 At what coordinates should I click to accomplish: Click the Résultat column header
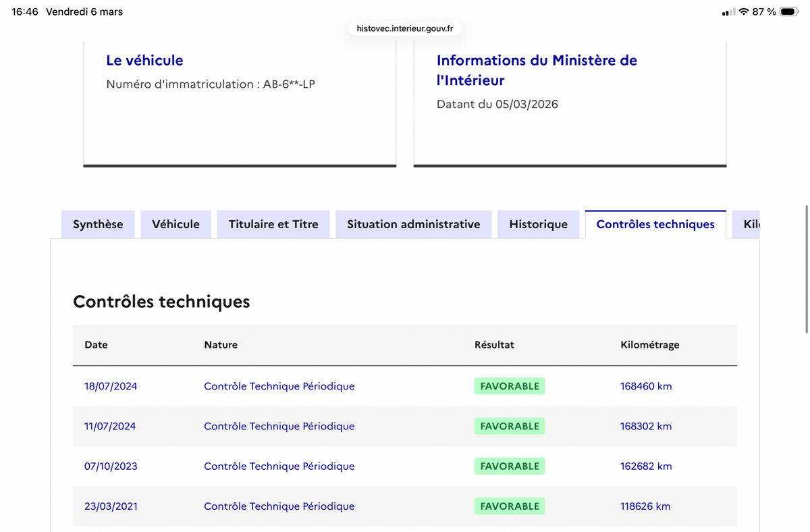(x=494, y=344)
